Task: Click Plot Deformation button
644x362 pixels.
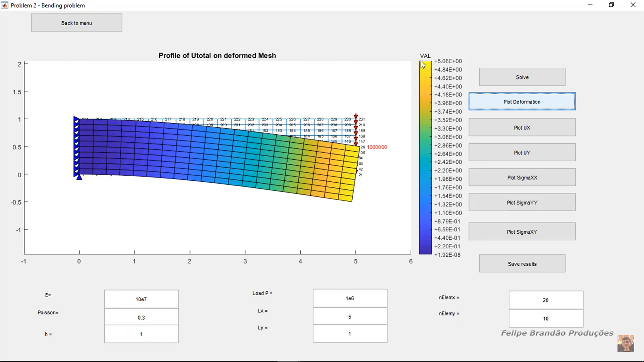Action: tap(522, 102)
